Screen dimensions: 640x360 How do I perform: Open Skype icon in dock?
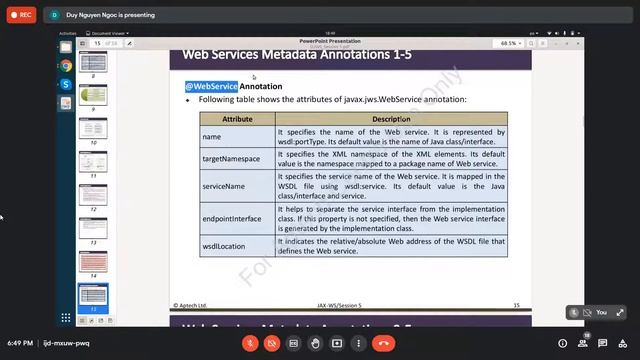point(66,84)
